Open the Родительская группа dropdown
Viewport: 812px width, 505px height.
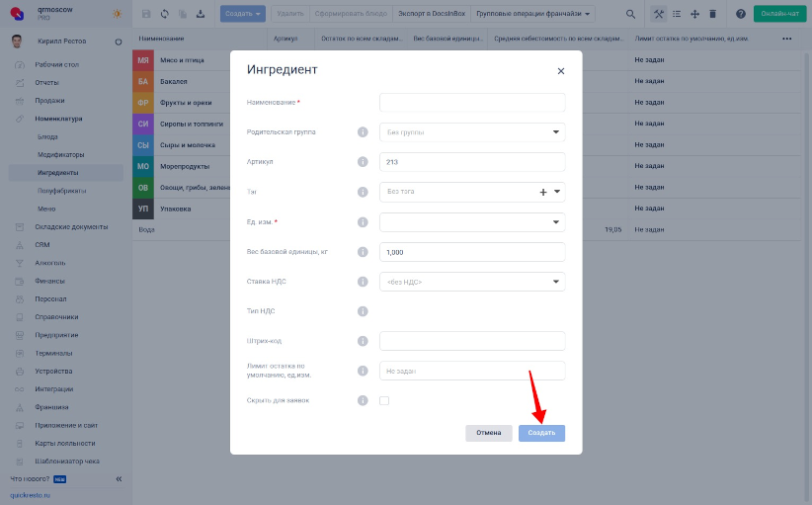pos(472,132)
